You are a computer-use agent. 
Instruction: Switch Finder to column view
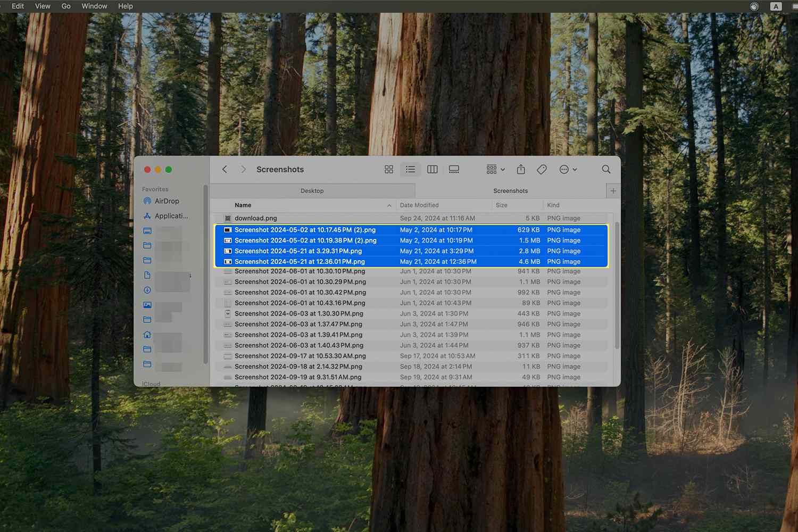click(433, 169)
